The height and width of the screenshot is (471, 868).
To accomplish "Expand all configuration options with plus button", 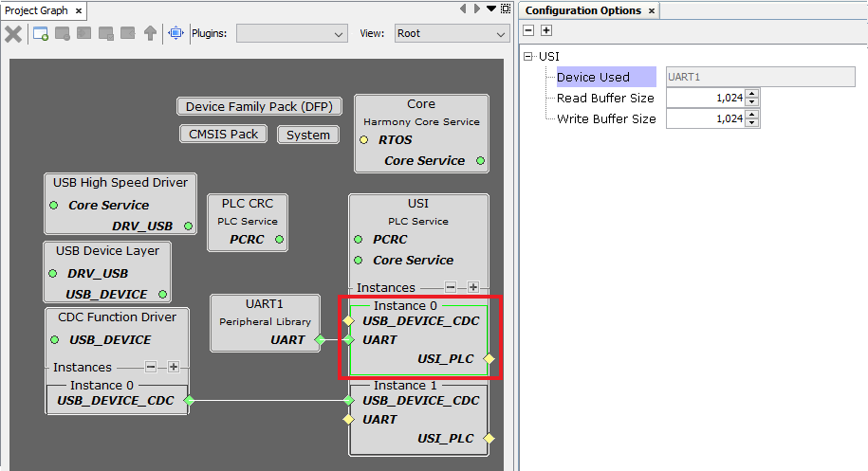I will [545, 30].
